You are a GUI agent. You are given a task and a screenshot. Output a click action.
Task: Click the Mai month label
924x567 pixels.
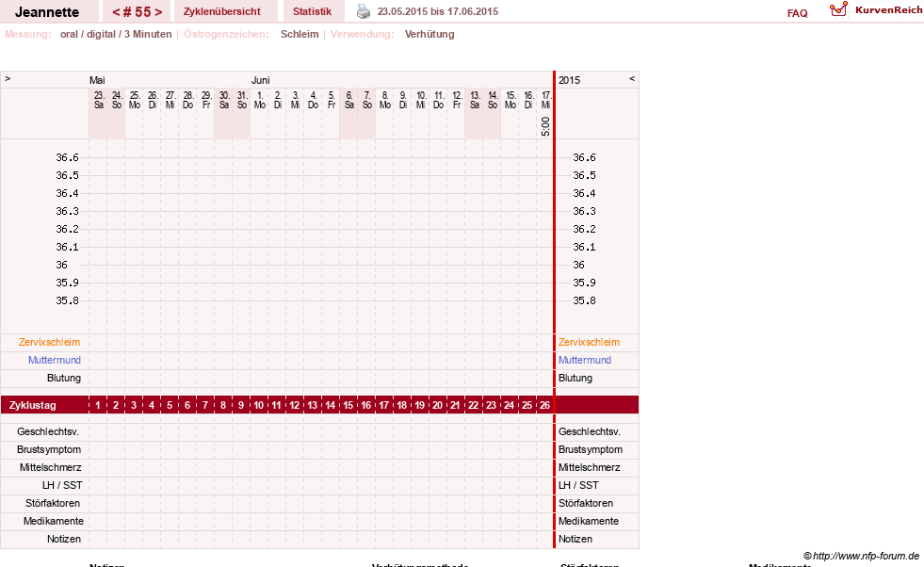tap(97, 80)
